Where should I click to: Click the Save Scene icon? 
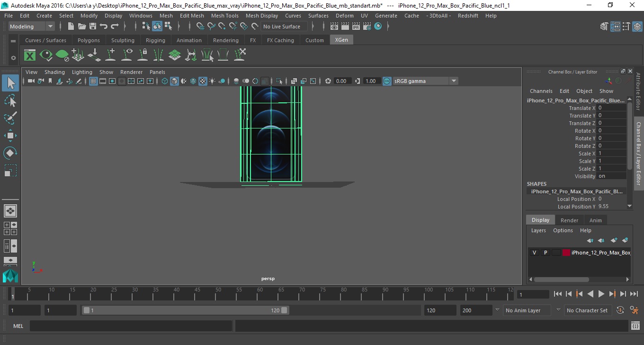tap(93, 27)
